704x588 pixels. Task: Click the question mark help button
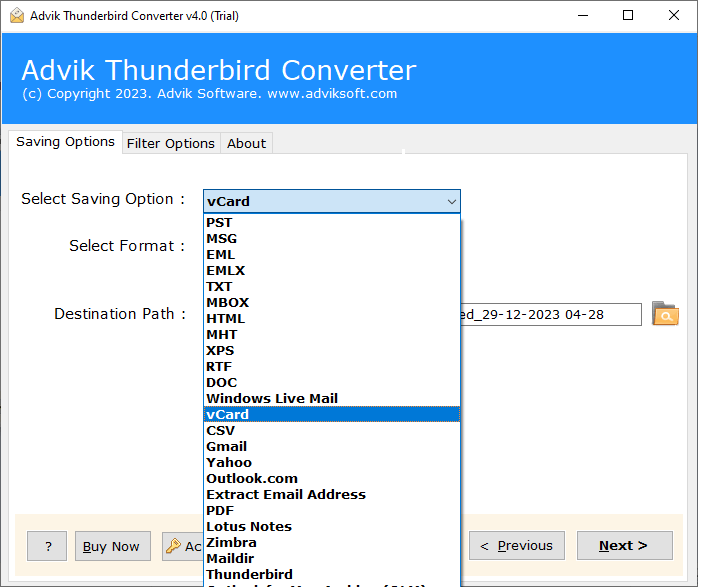47,546
